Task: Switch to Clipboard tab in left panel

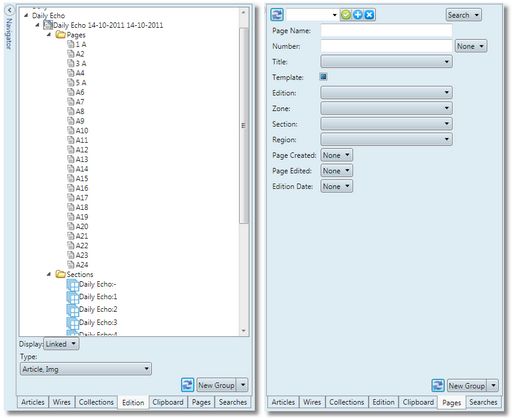Action: point(168,402)
